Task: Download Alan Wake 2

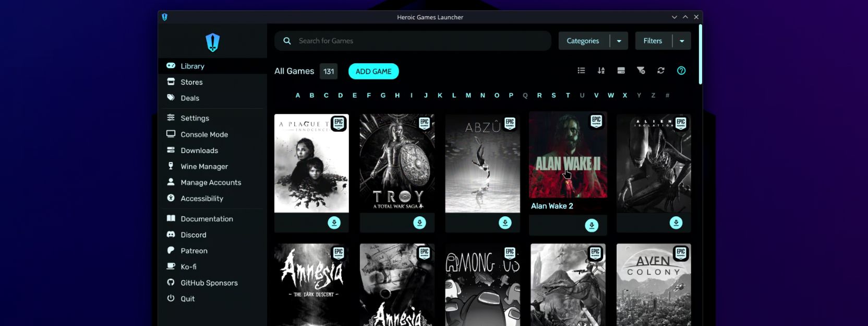Action: 592,226
